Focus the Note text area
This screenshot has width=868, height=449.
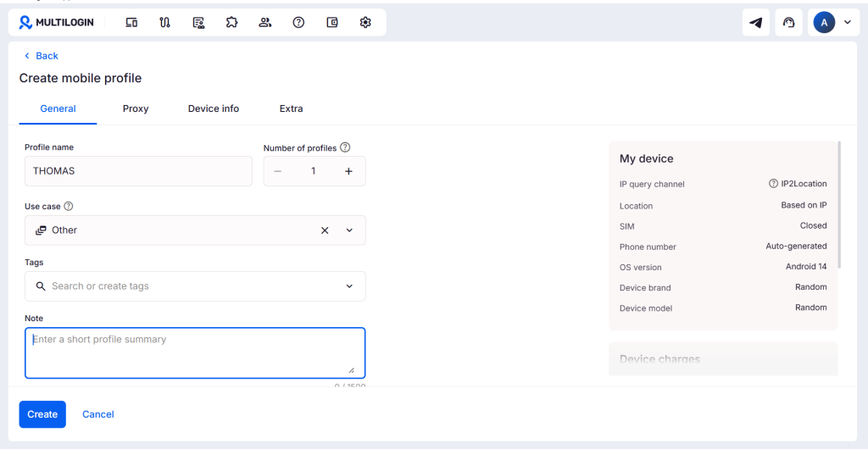coord(195,352)
